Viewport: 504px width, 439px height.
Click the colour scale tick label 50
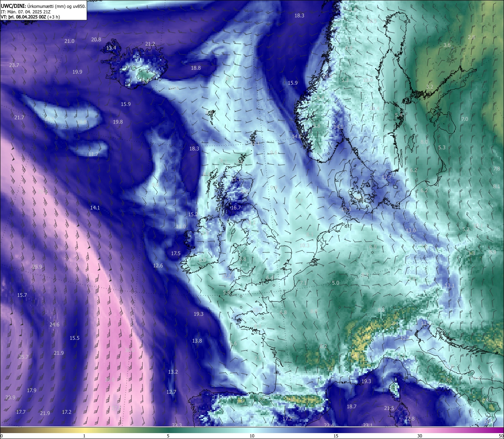(x=500, y=436)
